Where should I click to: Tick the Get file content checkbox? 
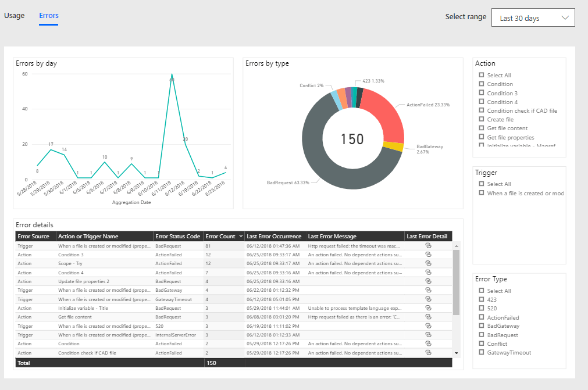coord(482,128)
